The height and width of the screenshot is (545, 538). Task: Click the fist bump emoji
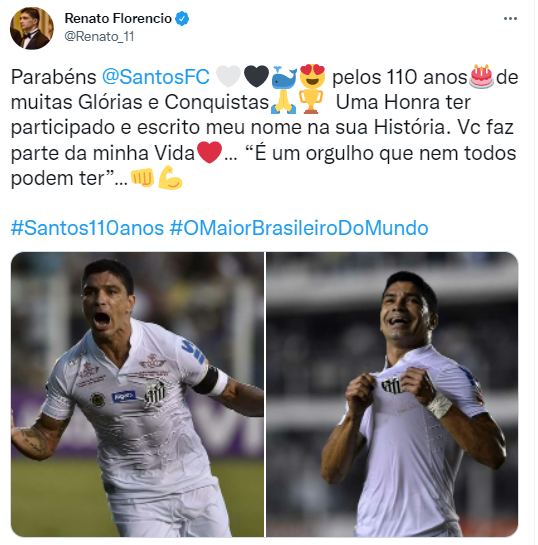pos(142,178)
